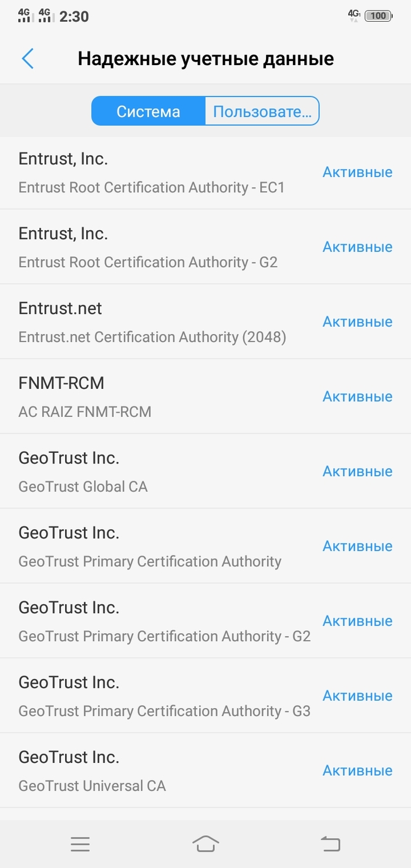
Task: Switch to the Пользовате... tab
Action: click(x=262, y=112)
